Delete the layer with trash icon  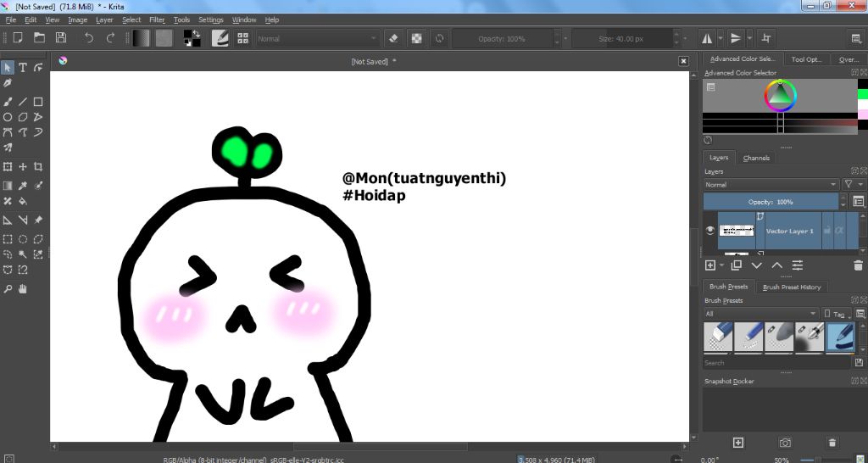[x=858, y=265]
